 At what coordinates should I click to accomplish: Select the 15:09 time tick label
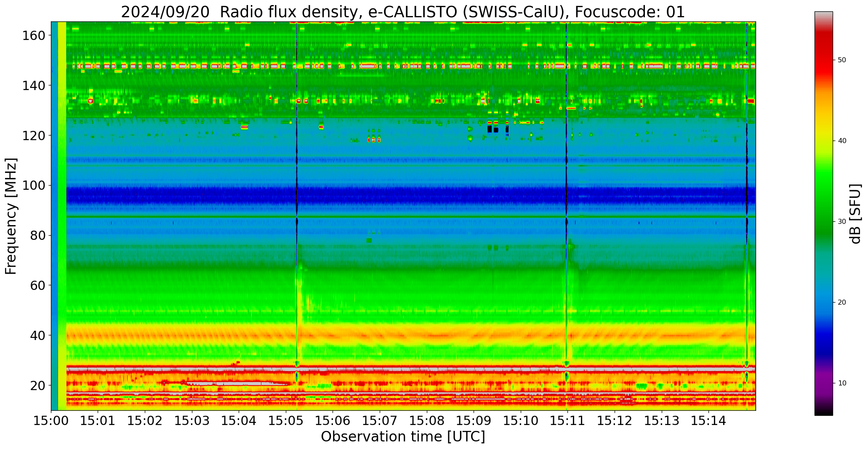click(474, 421)
